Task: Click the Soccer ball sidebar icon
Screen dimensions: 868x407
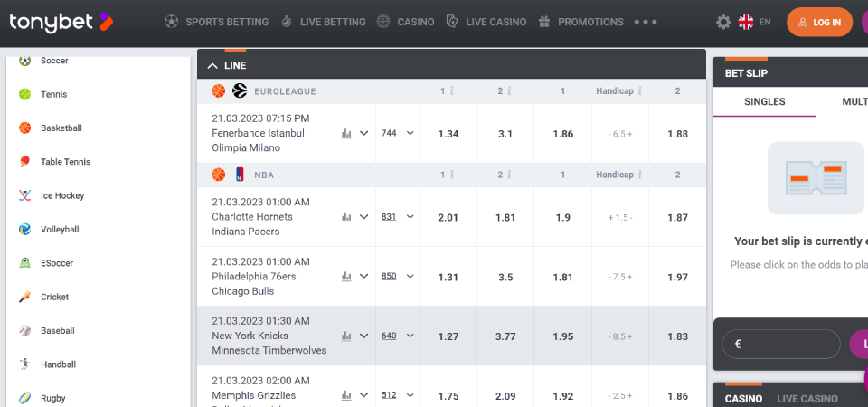Action: click(25, 61)
